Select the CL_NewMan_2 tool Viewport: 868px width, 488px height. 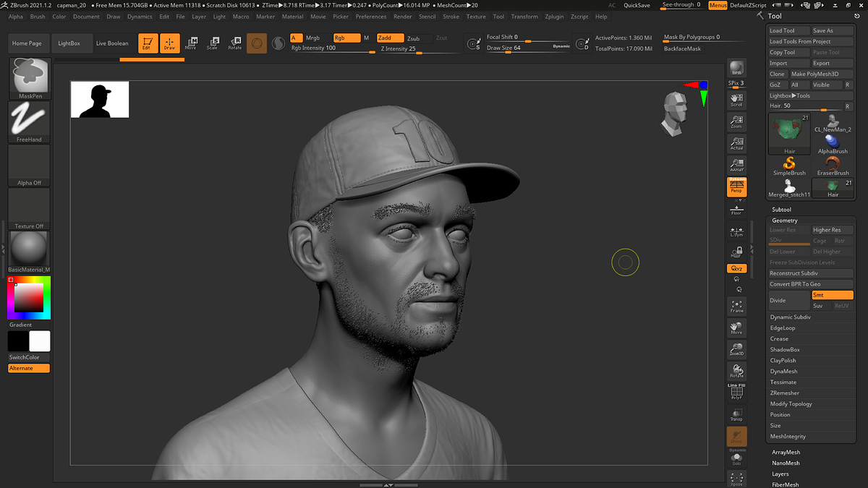point(833,123)
